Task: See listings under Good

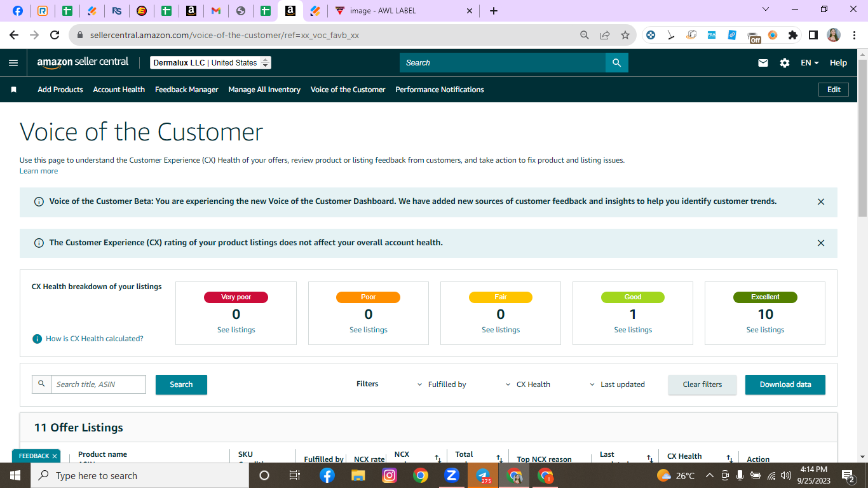Action: [x=633, y=330]
